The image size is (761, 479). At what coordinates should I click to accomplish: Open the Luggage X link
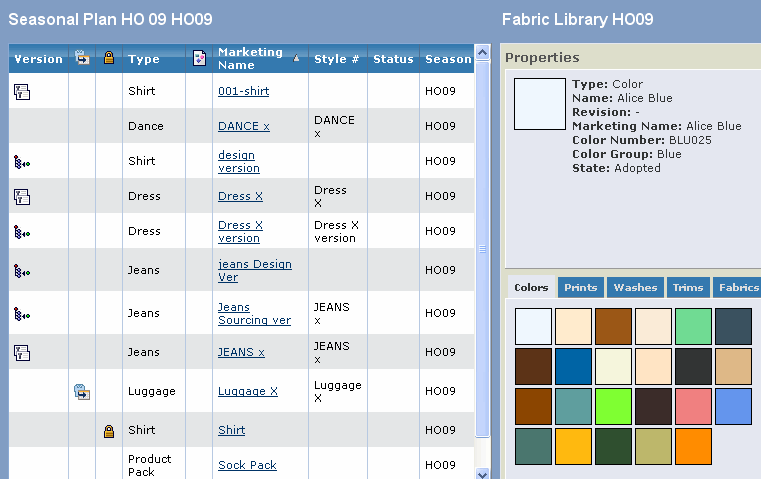tap(248, 391)
